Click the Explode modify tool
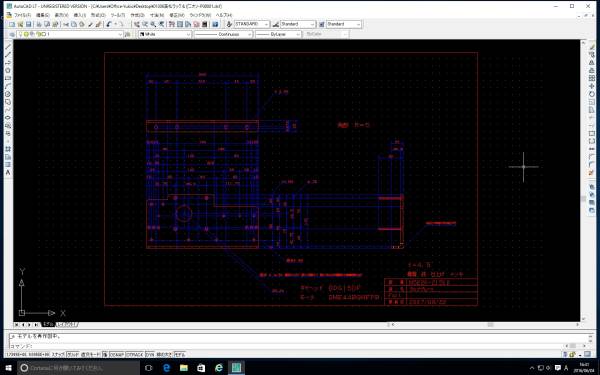The width and height of the screenshot is (600, 375). coord(592,173)
